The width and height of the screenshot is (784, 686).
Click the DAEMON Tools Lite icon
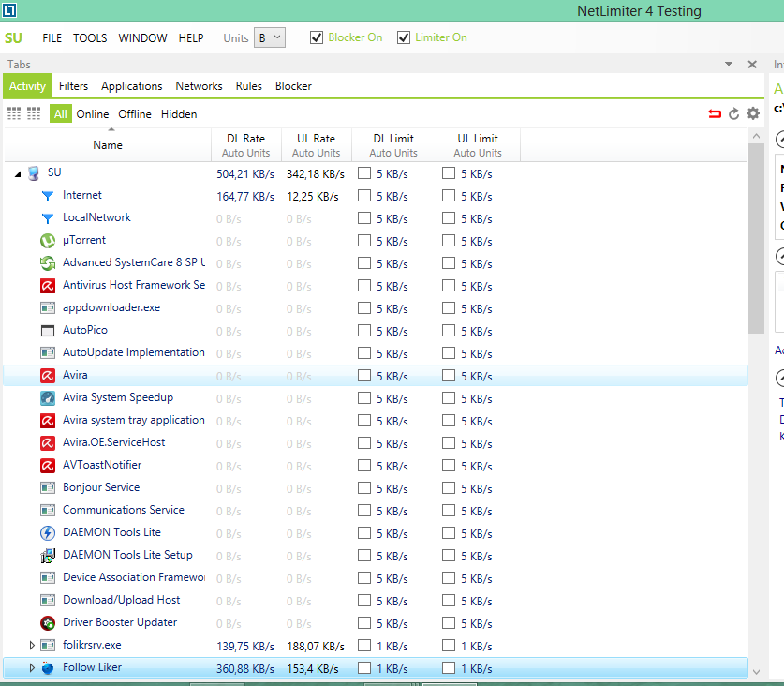tap(48, 533)
